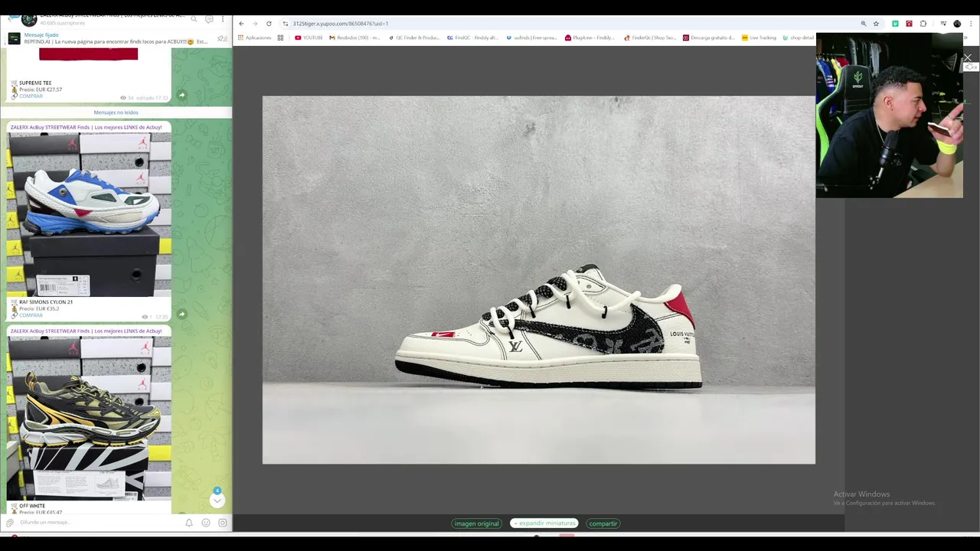
Task: Open the extensions puzzle icon
Action: pos(923,24)
